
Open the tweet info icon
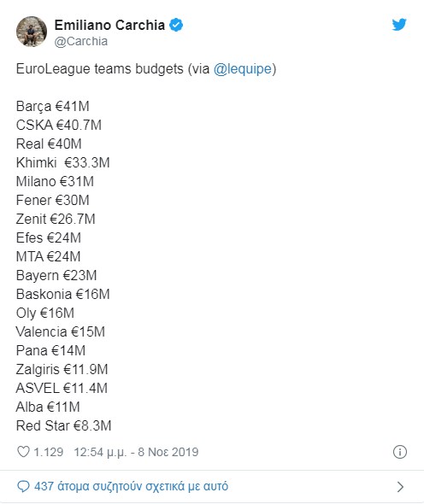coord(400,452)
